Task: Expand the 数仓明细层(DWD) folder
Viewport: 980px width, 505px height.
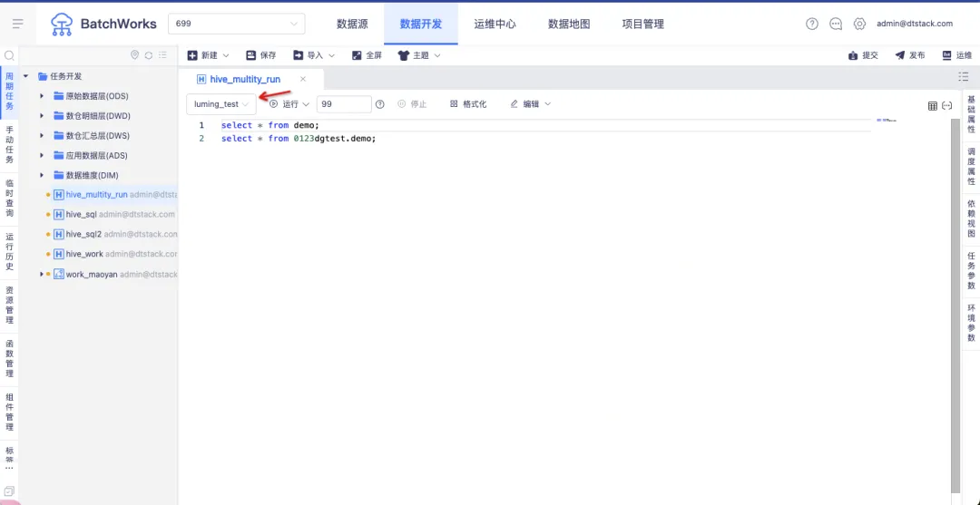Action: 41,116
